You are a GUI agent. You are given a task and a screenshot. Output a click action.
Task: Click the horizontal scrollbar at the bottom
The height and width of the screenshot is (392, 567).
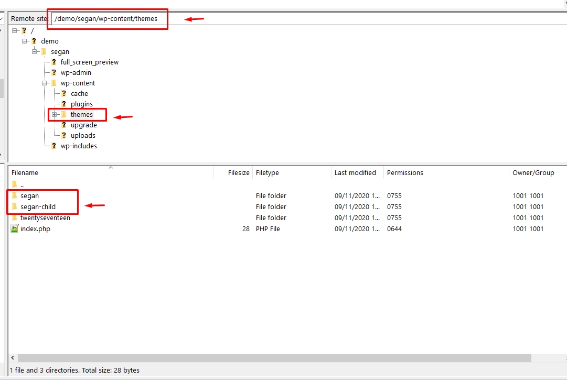click(x=262, y=357)
